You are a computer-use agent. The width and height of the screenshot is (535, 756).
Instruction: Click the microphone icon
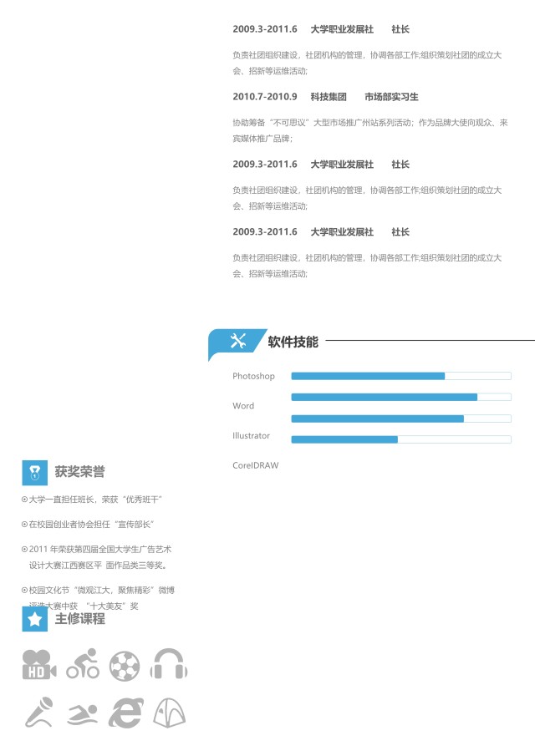[x=38, y=711]
